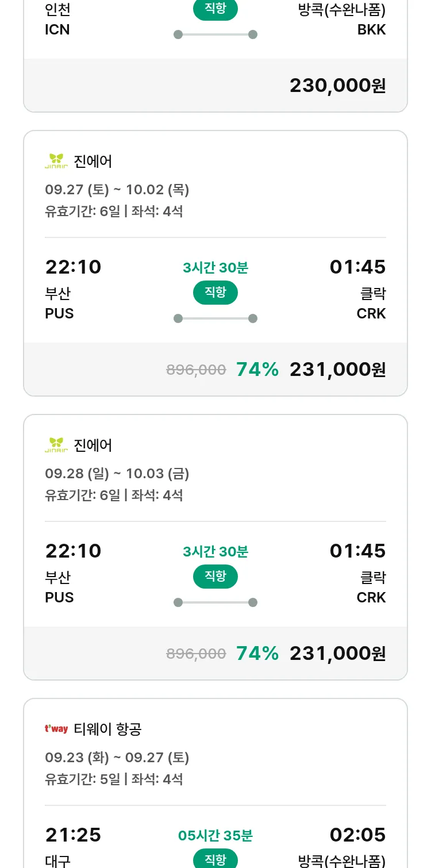
Task: Tap the 직항 badge on the 09.28 Busan flight
Action: point(215,577)
